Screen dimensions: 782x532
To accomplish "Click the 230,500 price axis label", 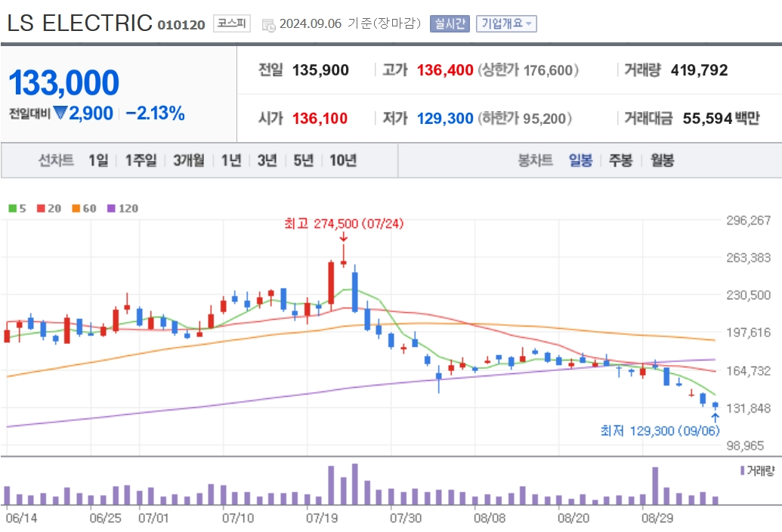I will (x=748, y=295).
